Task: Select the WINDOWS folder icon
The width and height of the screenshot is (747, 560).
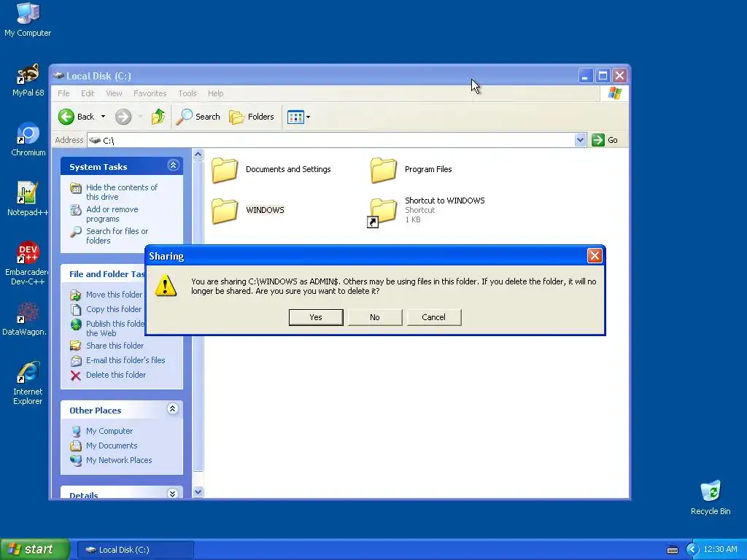Action: click(225, 211)
